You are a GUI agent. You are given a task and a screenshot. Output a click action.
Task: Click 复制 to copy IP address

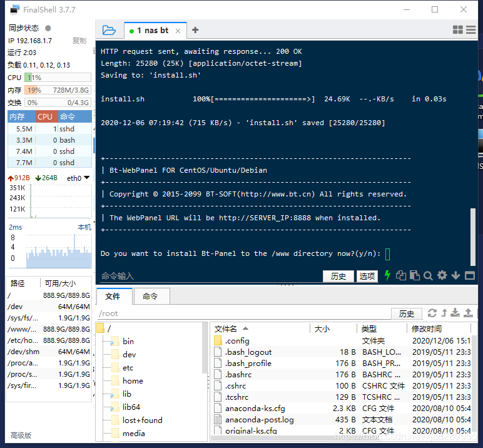(x=79, y=41)
